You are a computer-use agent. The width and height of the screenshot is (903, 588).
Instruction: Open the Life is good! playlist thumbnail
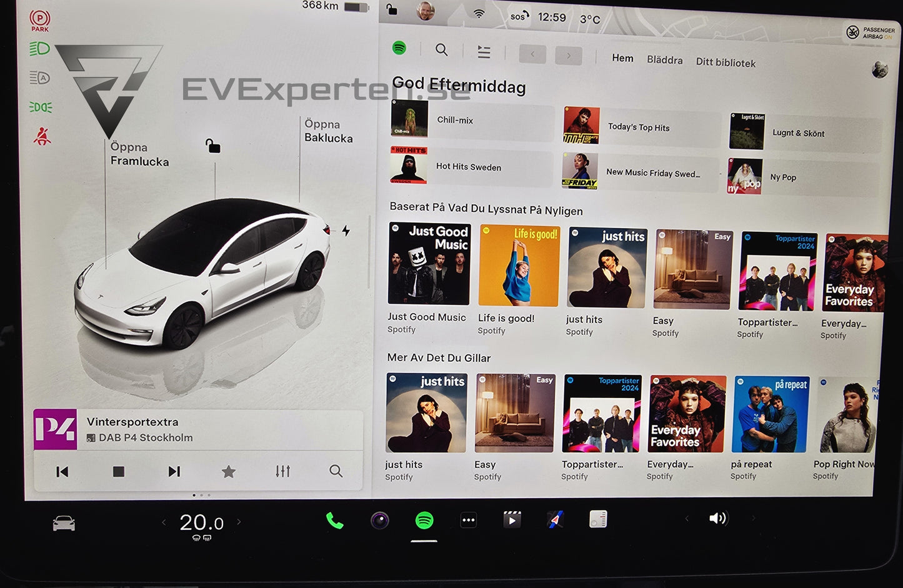click(519, 266)
